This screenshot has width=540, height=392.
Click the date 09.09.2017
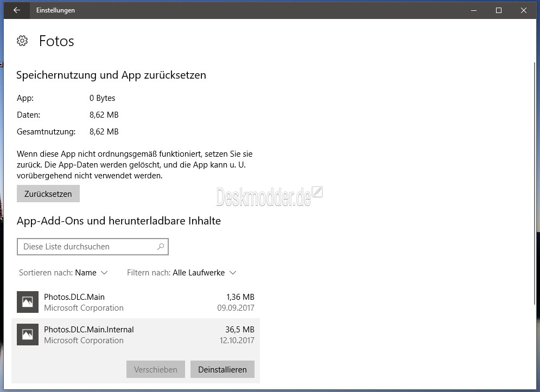[x=236, y=307]
